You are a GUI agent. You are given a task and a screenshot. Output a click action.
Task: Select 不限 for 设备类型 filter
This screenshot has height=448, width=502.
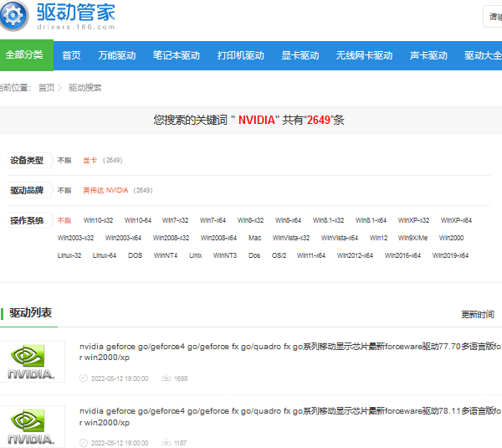64,160
